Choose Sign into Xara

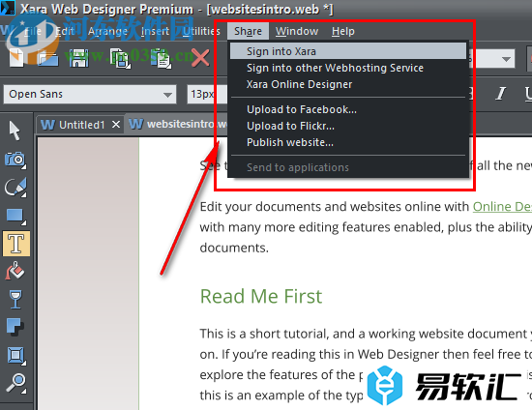point(348,51)
